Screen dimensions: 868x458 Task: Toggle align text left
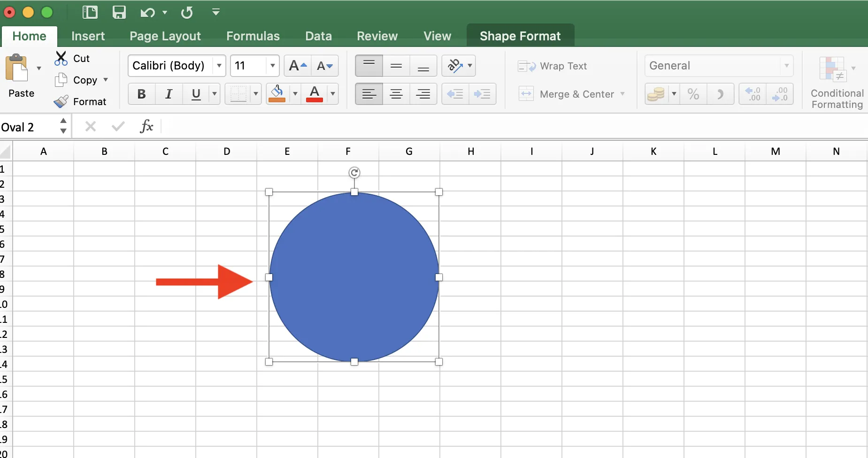coord(369,94)
